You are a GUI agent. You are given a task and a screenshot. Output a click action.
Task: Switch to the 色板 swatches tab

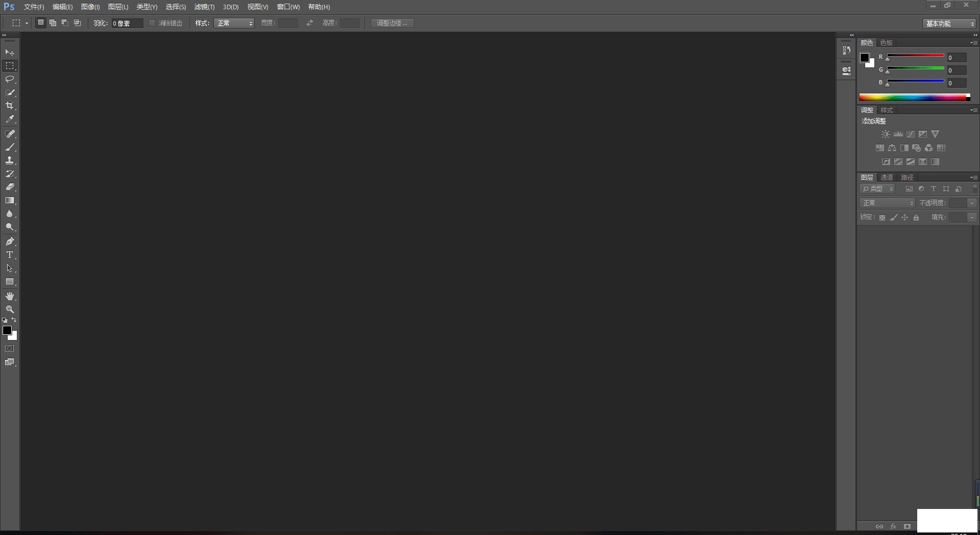coord(887,43)
